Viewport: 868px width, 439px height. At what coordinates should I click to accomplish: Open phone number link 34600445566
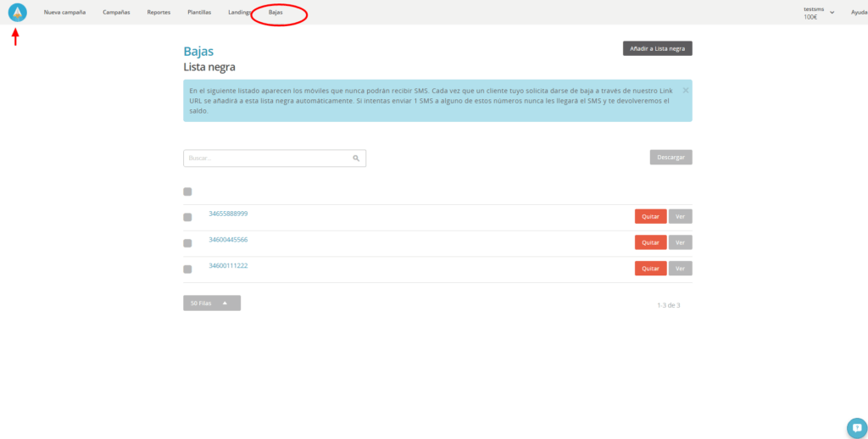pyautogui.click(x=228, y=240)
